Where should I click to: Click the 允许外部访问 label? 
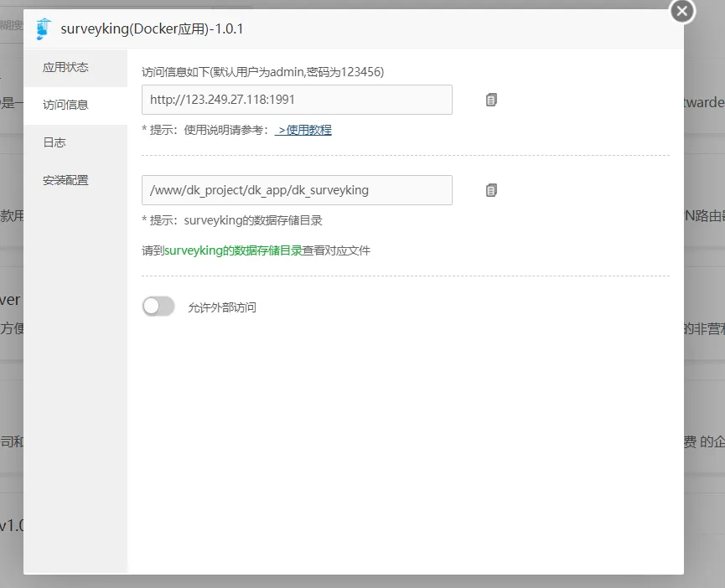pos(222,307)
